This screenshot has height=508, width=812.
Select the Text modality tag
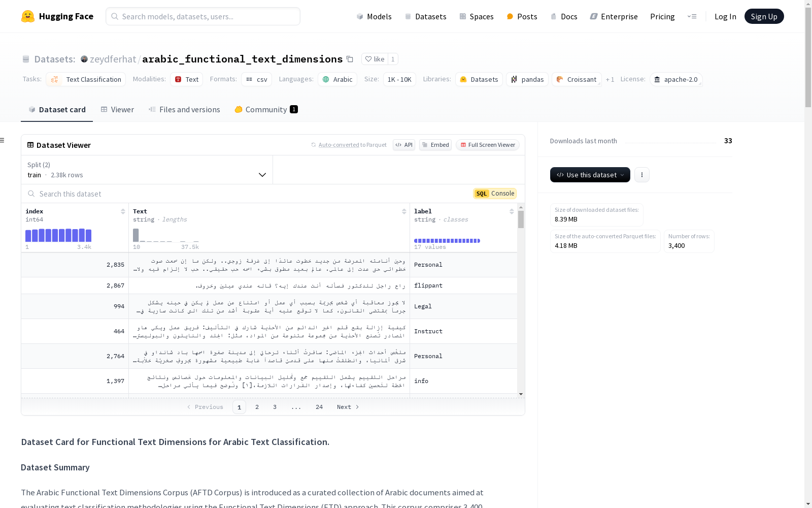(186, 79)
